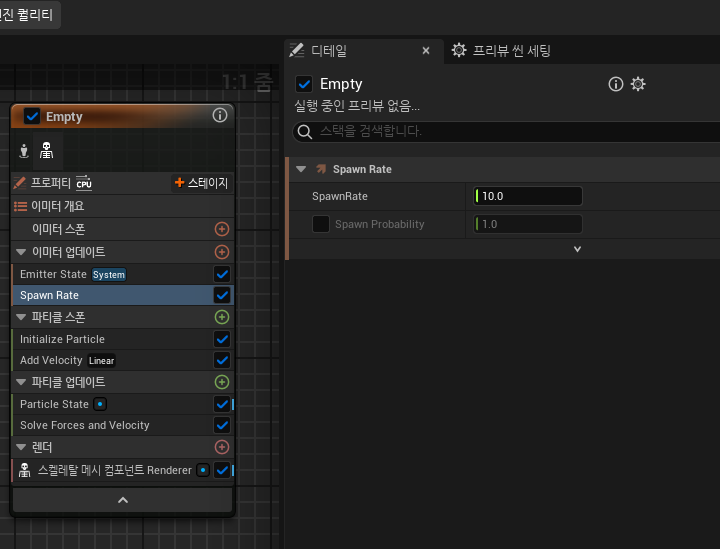Click the blue dot badge beside Particle State
The image size is (720, 549).
coord(100,404)
